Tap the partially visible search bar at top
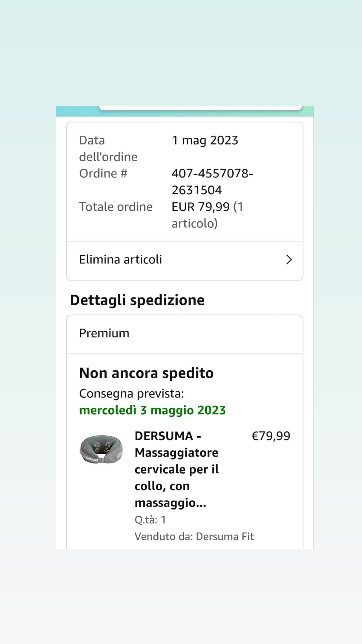Viewport: 362px width, 644px height. pyautogui.click(x=200, y=108)
